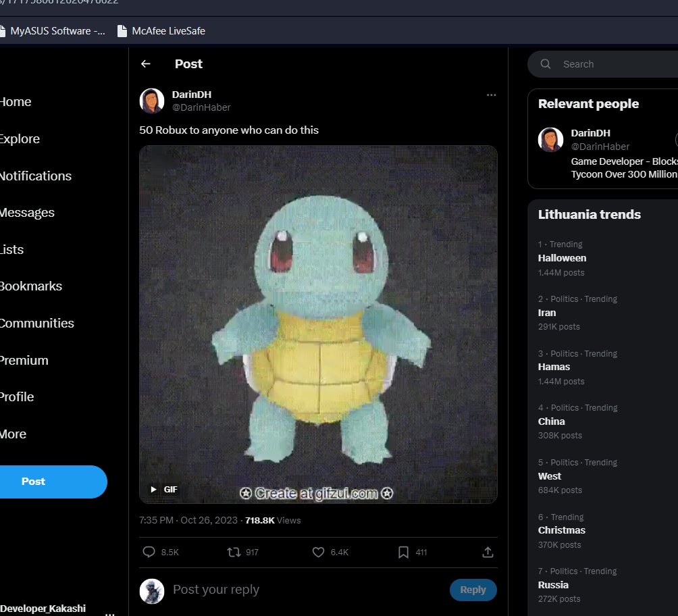Click the 718.8K Views count
This screenshot has height=616, width=678.
coord(273,520)
